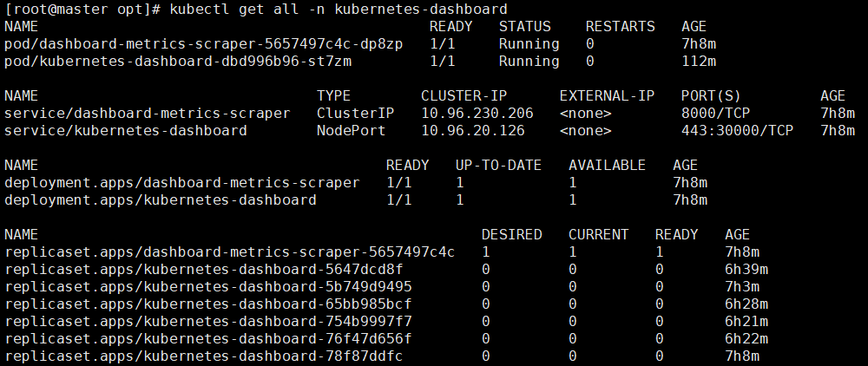Image resolution: width=868 pixels, height=366 pixels.
Task: Click the ClusterIP service type
Action: pyautogui.click(x=355, y=114)
